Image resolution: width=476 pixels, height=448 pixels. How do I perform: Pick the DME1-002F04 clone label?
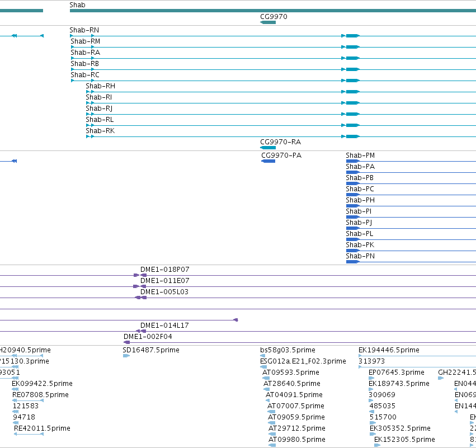click(148, 337)
